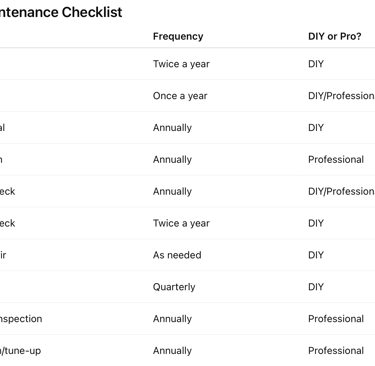Select Annually in the inspection row
This screenshot has height=366, width=375.
pyautogui.click(x=172, y=319)
